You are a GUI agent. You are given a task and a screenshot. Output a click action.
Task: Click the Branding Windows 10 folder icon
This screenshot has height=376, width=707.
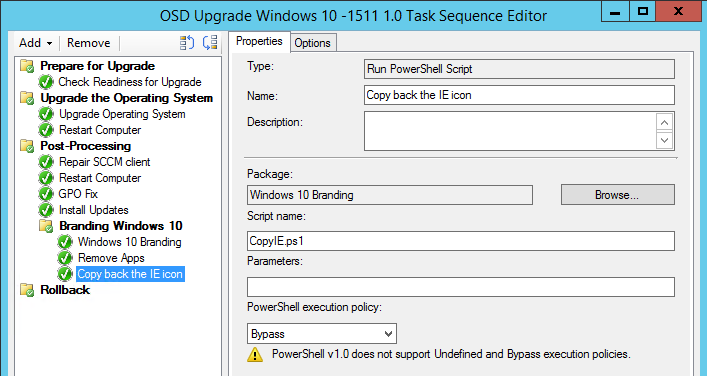tap(46, 226)
